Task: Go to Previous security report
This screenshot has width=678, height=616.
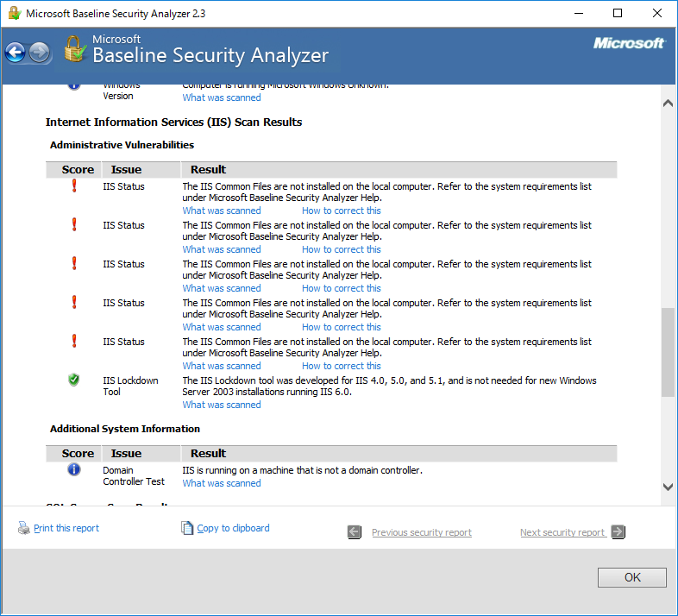Action: (x=422, y=532)
